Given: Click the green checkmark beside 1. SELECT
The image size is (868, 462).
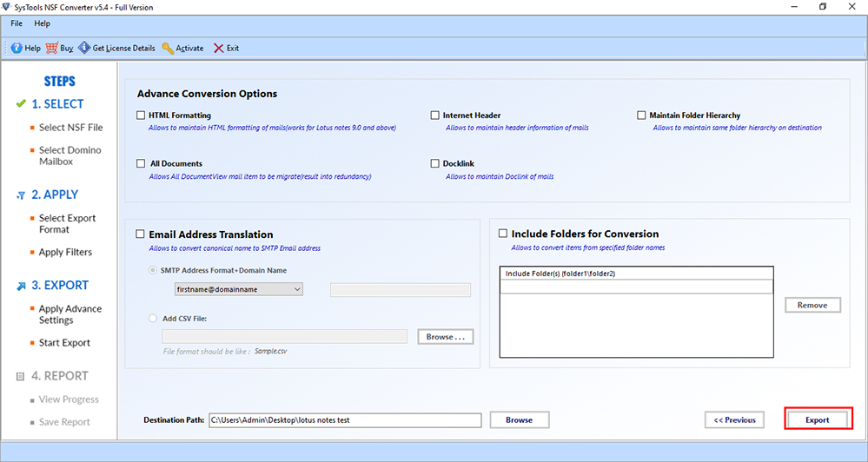Looking at the screenshot, I should click(21, 104).
